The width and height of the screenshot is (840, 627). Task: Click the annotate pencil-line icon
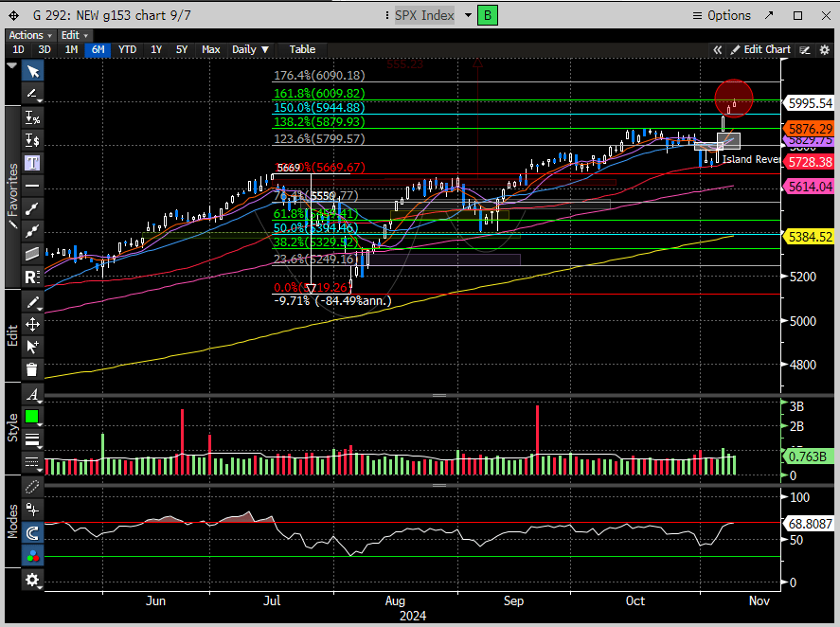(x=805, y=50)
